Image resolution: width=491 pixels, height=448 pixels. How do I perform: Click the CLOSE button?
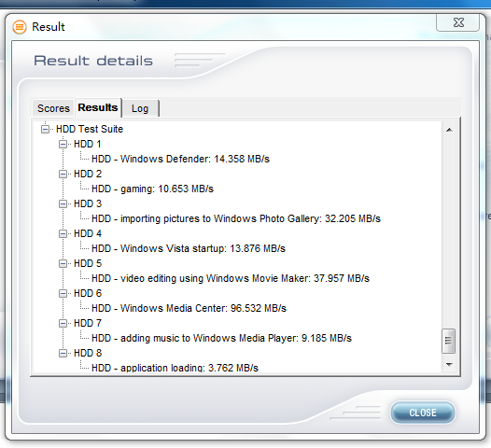coord(423,413)
